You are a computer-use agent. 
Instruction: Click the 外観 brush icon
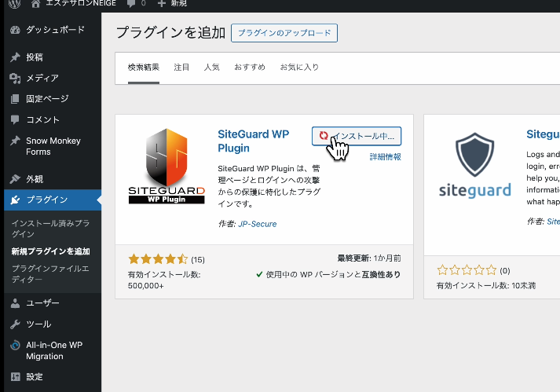[15, 178]
